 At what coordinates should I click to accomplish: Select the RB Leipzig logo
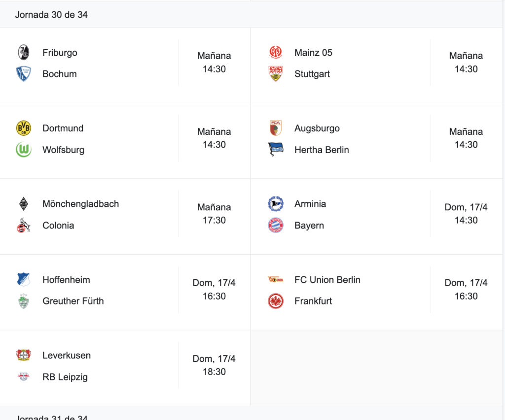coord(24,377)
